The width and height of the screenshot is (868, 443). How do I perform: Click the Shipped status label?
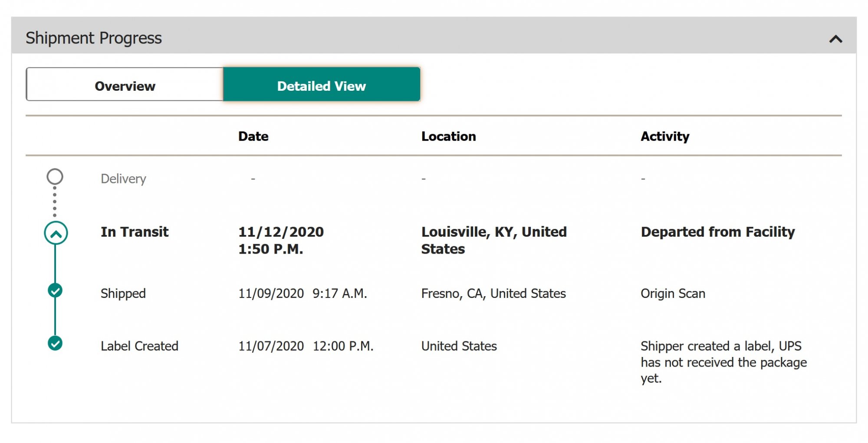coord(123,294)
